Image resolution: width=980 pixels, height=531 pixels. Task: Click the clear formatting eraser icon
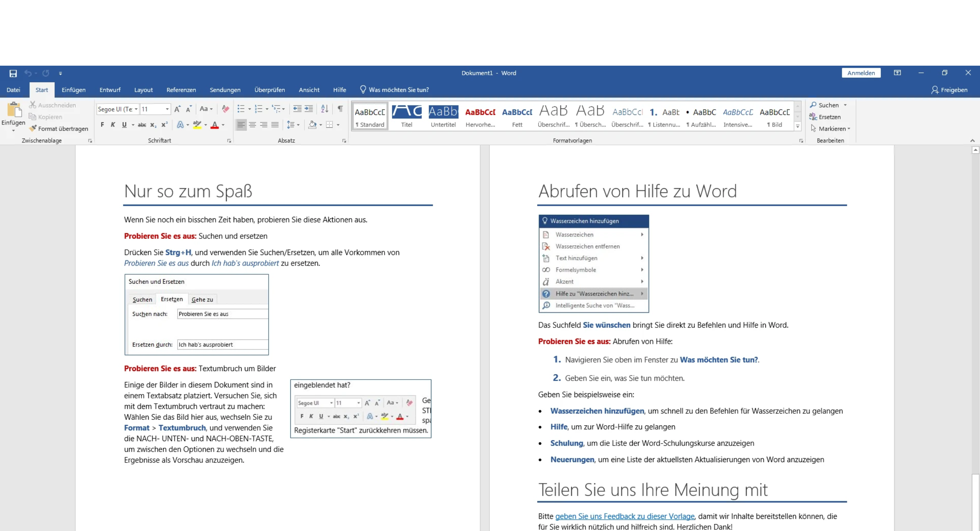coord(226,109)
